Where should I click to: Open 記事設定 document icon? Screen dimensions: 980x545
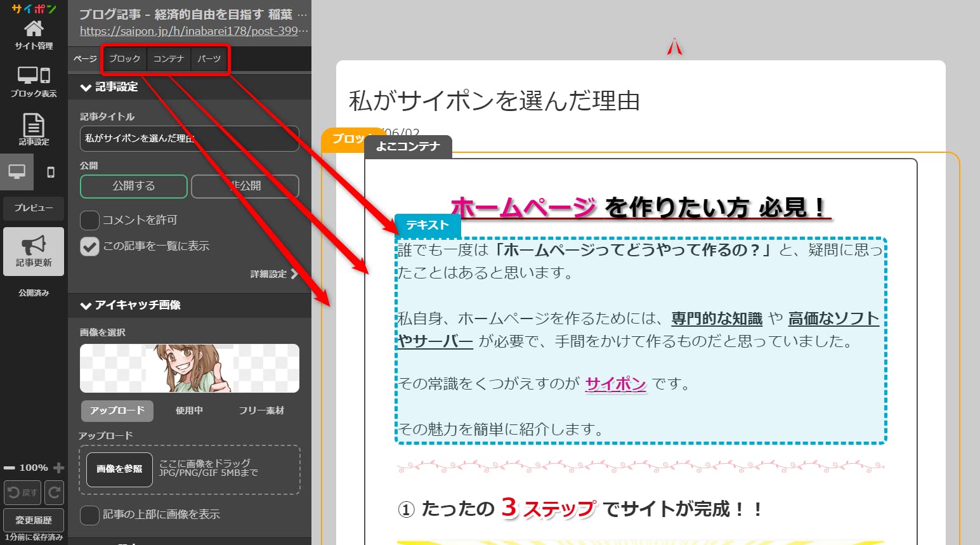click(34, 129)
